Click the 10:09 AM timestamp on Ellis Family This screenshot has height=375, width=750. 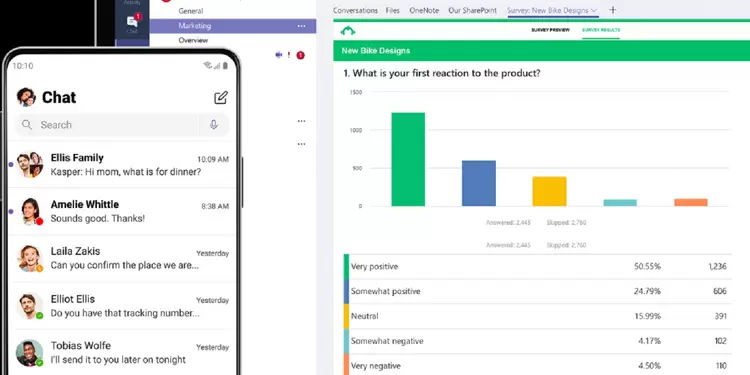tap(213, 159)
